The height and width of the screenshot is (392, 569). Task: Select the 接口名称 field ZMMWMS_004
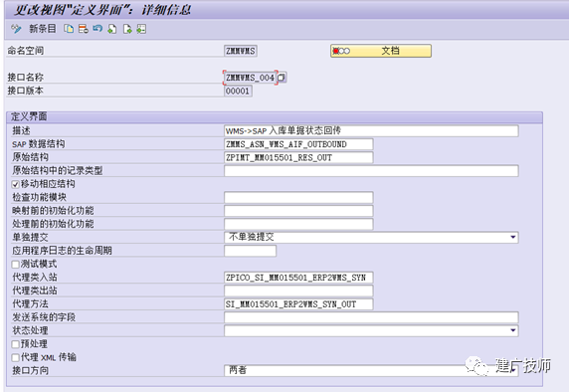250,78
